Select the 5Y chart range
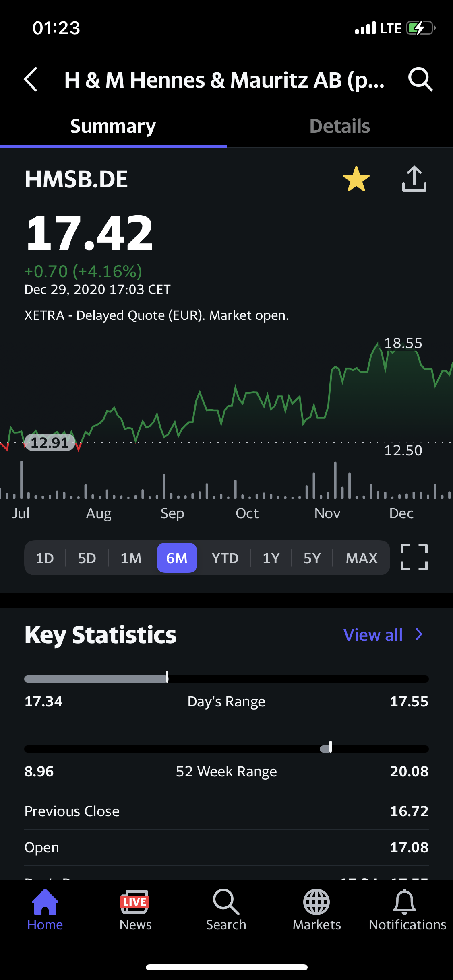This screenshot has width=453, height=980. pos(312,558)
